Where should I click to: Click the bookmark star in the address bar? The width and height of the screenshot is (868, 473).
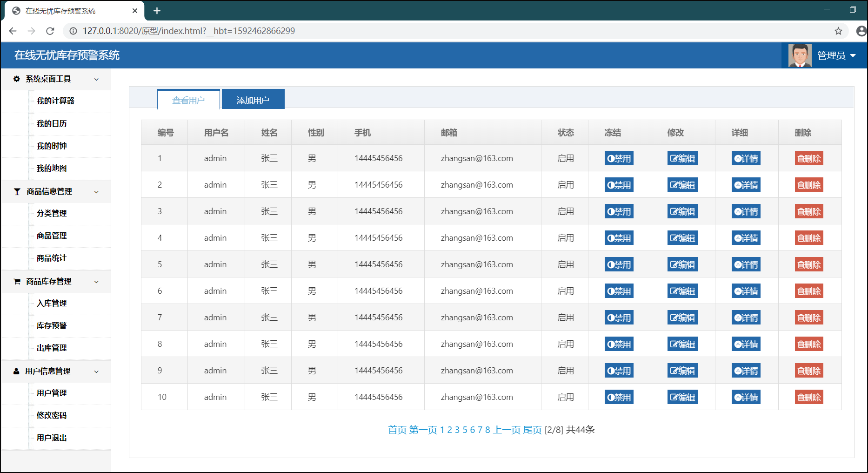839,31
